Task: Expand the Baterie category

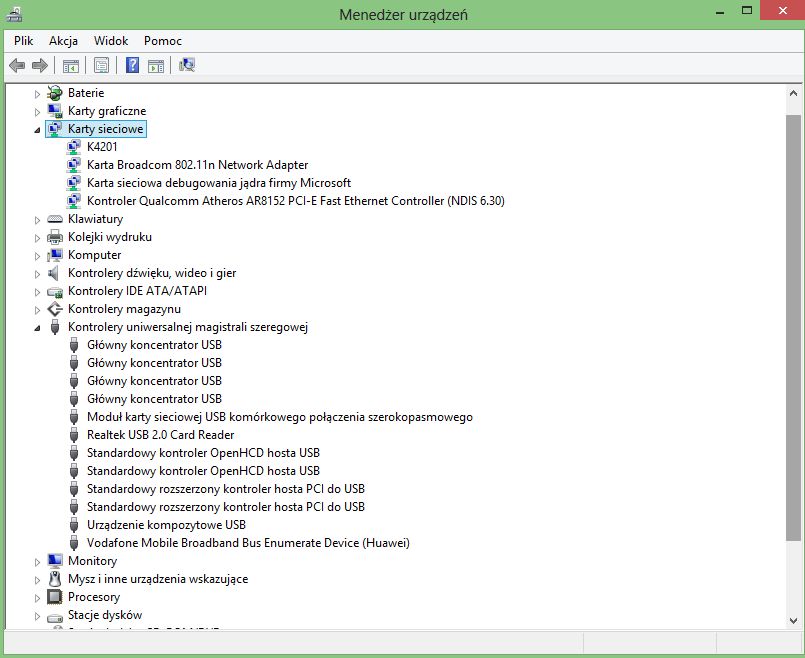Action: coord(38,93)
